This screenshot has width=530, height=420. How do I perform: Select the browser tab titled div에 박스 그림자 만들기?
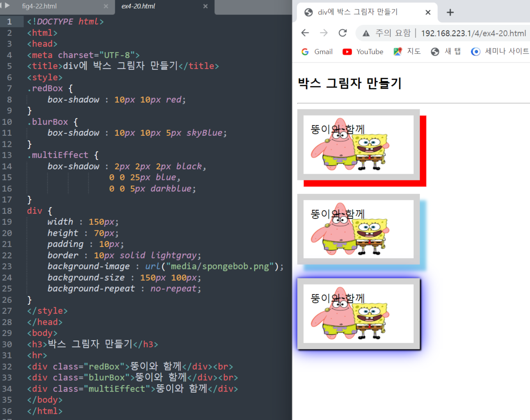point(367,12)
